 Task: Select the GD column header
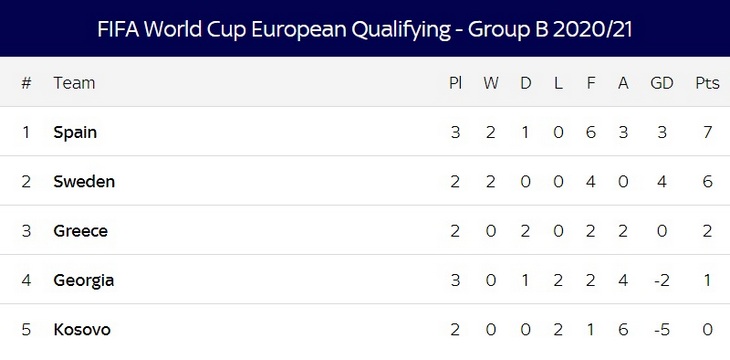662,83
